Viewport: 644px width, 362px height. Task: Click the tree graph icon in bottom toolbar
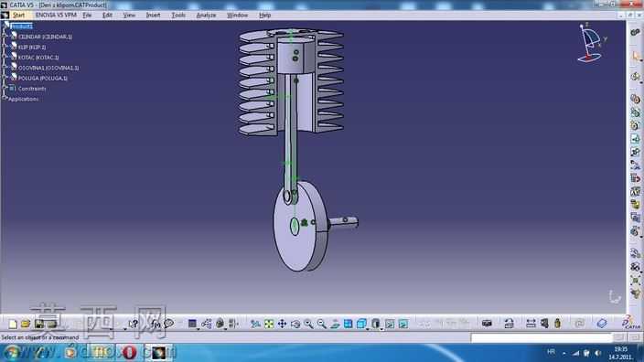[x=207, y=325]
